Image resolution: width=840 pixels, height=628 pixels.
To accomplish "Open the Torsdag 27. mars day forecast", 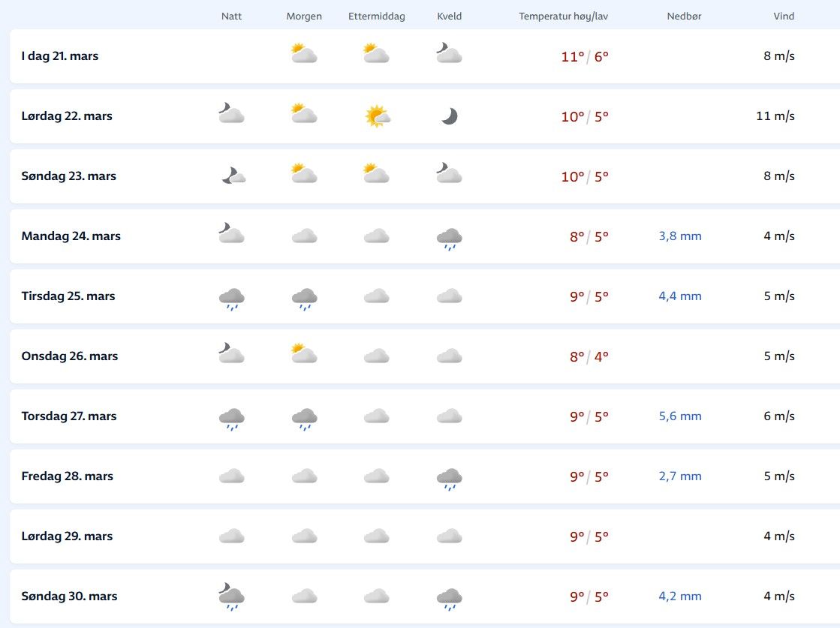I will 69,416.
